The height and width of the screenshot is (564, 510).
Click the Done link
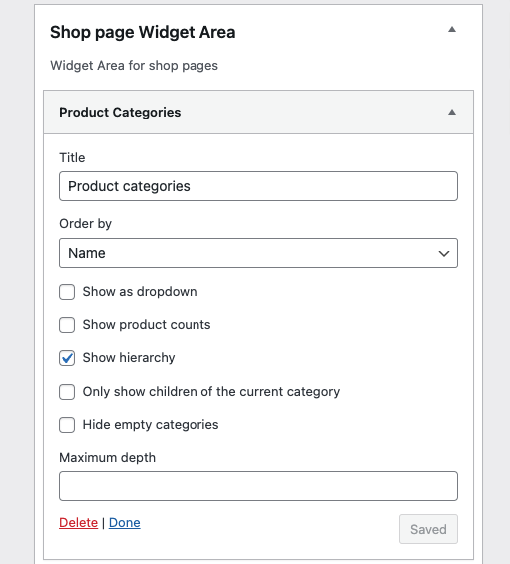coord(124,523)
